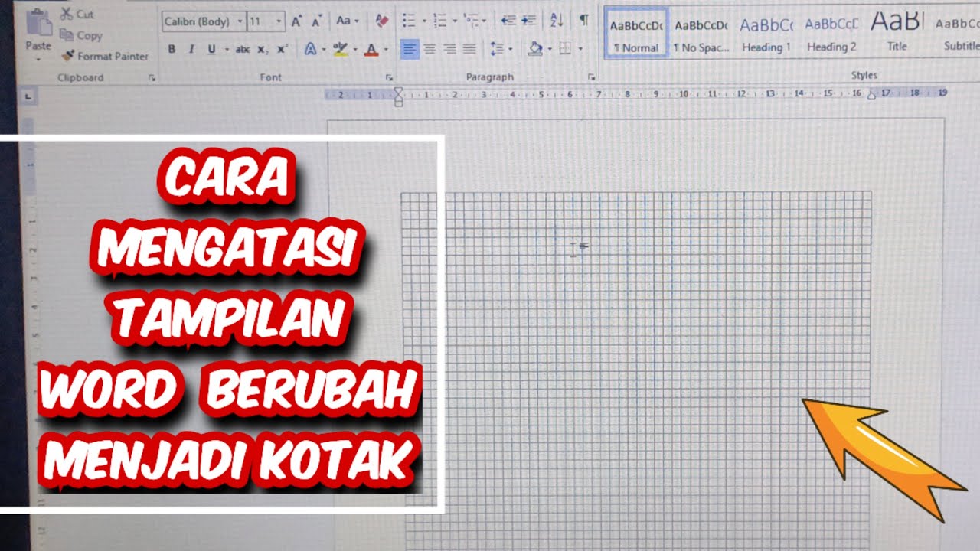Apply the yellow text highlight color

[x=340, y=49]
